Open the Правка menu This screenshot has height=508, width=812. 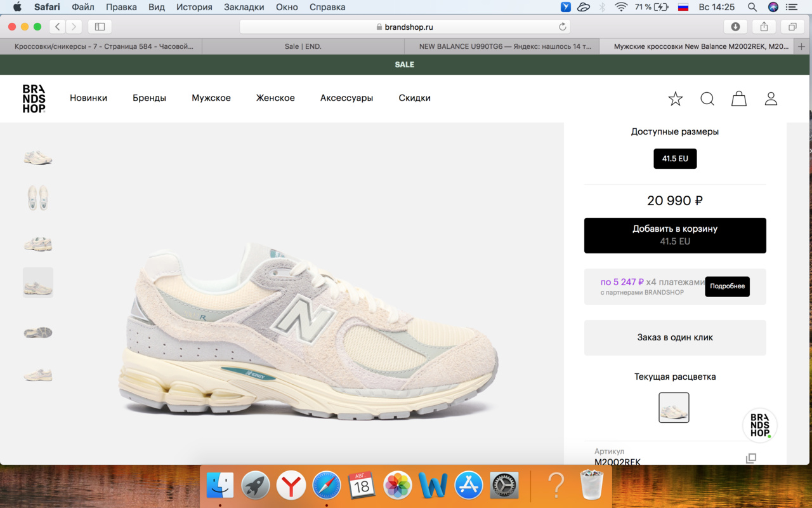pyautogui.click(x=121, y=7)
